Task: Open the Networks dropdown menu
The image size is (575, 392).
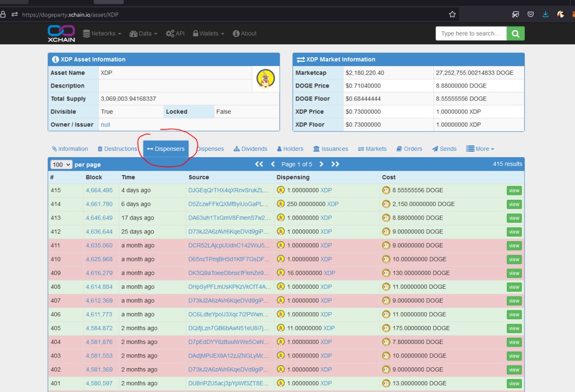Action: pyautogui.click(x=102, y=34)
